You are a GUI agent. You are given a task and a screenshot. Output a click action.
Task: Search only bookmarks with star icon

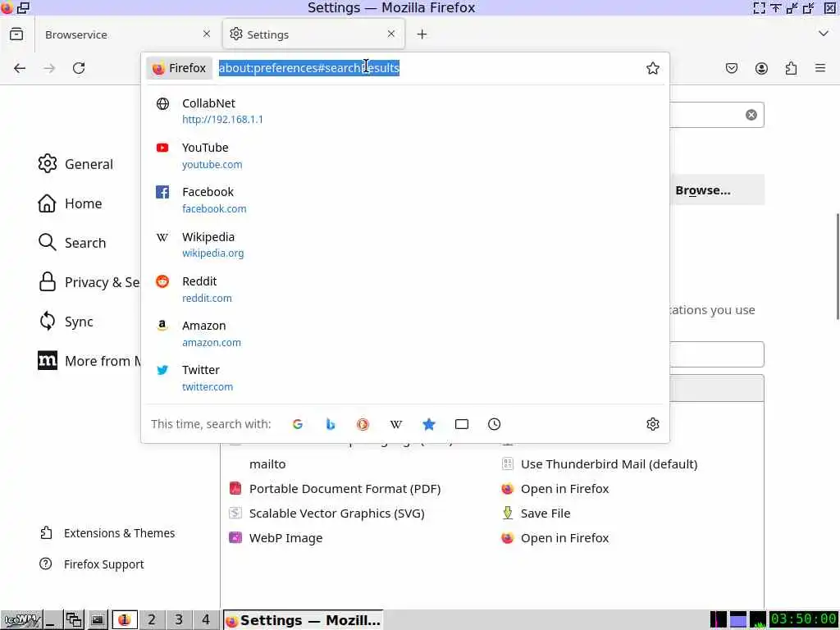click(x=428, y=424)
